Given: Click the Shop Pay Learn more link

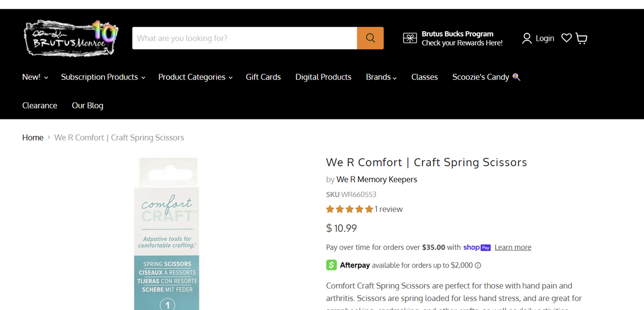Looking at the screenshot, I should [513, 247].
